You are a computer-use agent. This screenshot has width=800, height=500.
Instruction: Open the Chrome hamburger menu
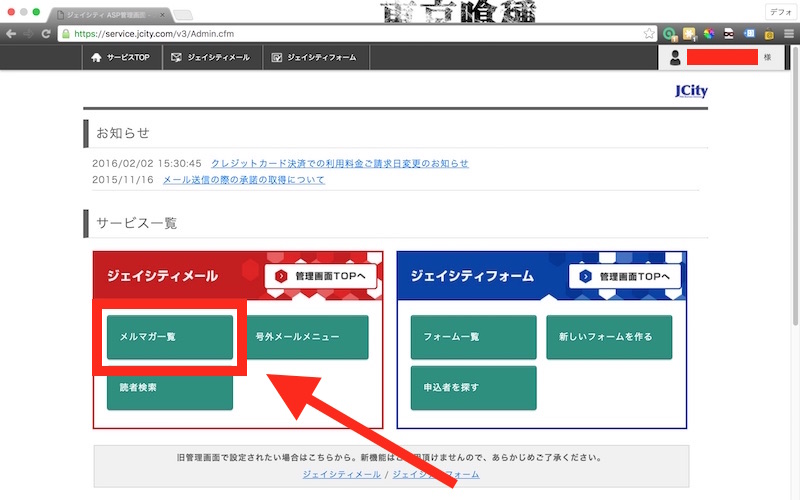pos(789,34)
